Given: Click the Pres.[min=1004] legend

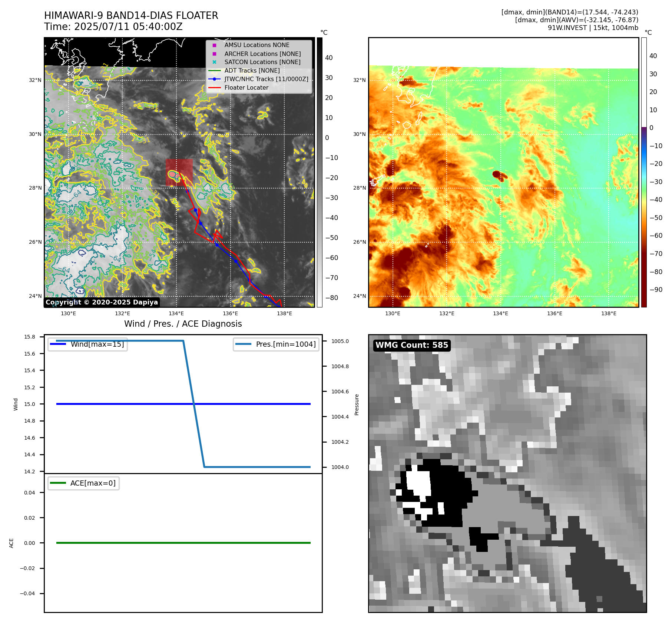Looking at the screenshot, I should point(276,344).
